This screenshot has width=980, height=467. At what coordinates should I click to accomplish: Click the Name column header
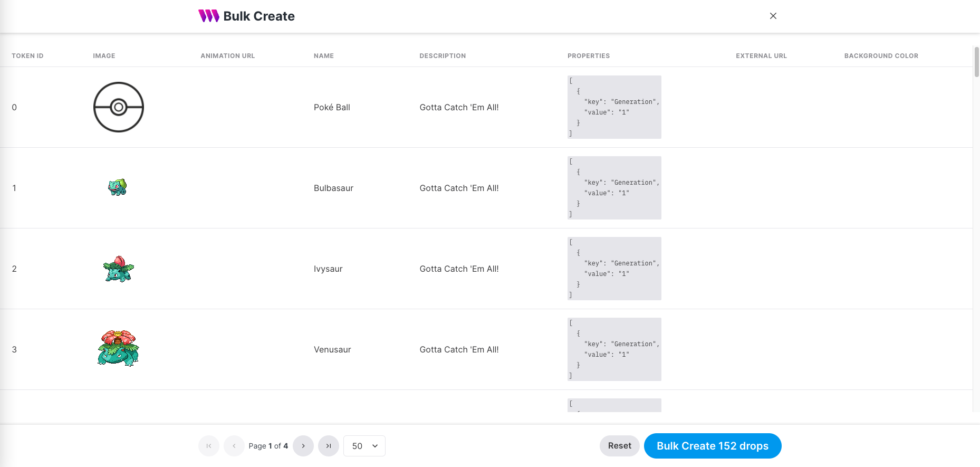click(324, 56)
